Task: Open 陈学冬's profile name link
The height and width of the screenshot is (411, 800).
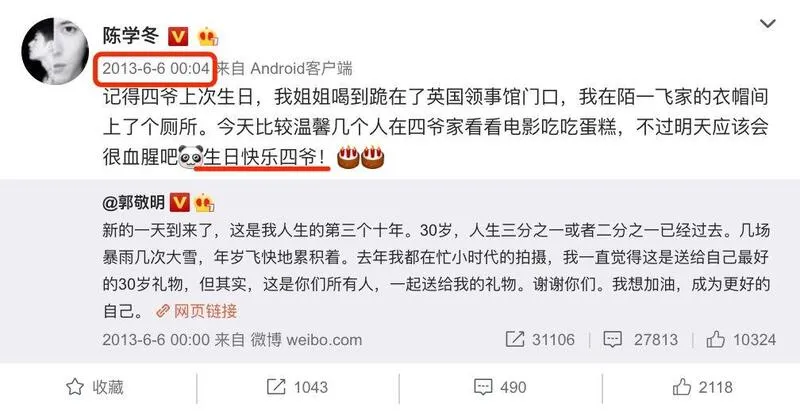Action: pos(131,36)
